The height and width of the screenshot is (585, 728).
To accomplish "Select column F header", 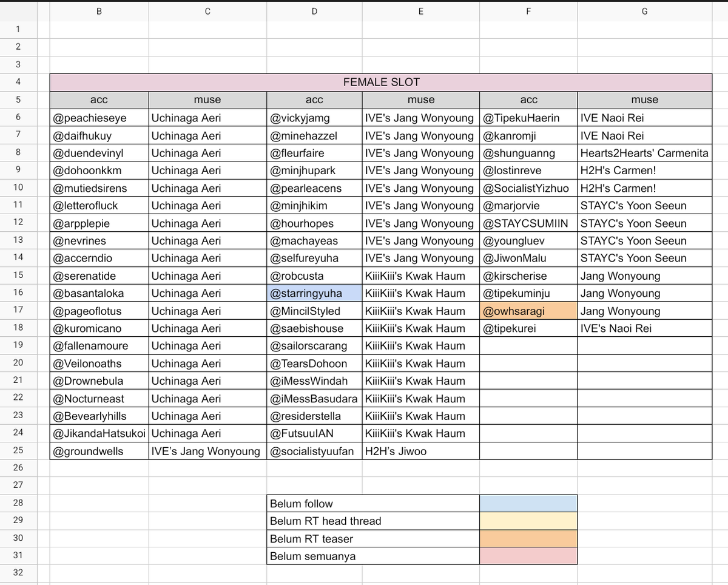I will coord(528,11).
